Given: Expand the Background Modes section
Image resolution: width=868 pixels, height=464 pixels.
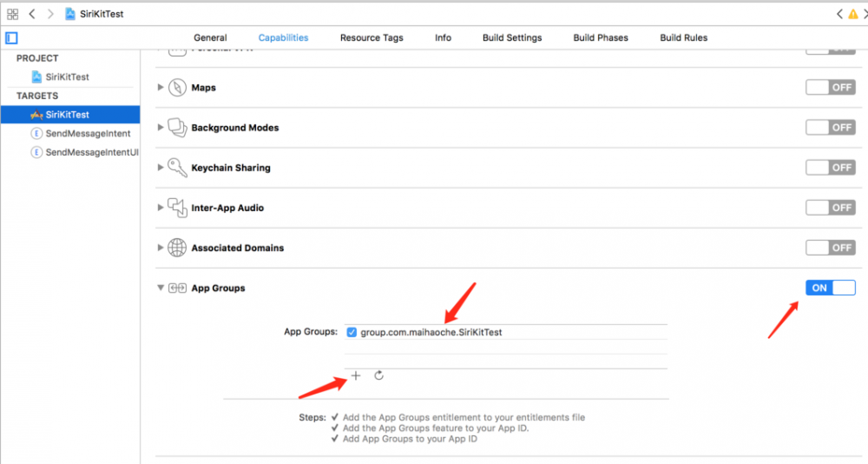Looking at the screenshot, I should tap(161, 128).
